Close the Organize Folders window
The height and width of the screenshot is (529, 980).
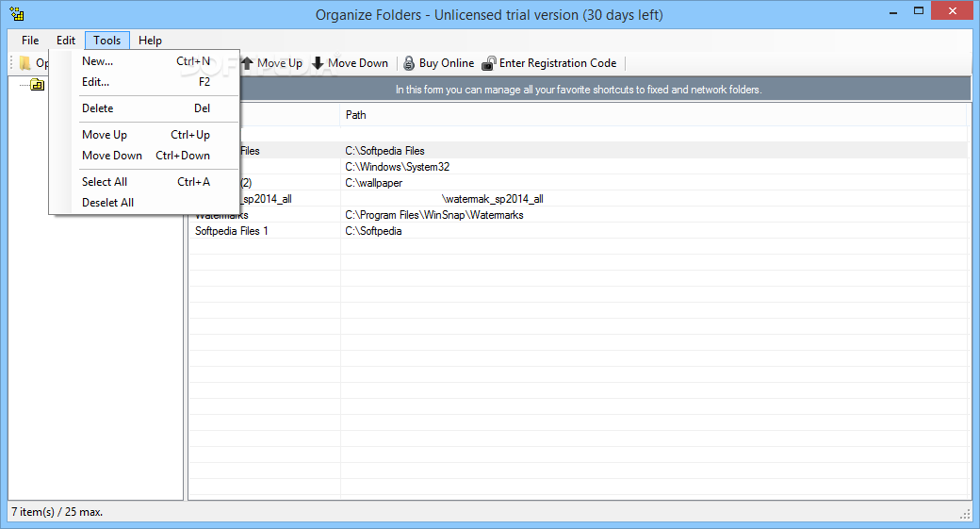tap(952, 11)
